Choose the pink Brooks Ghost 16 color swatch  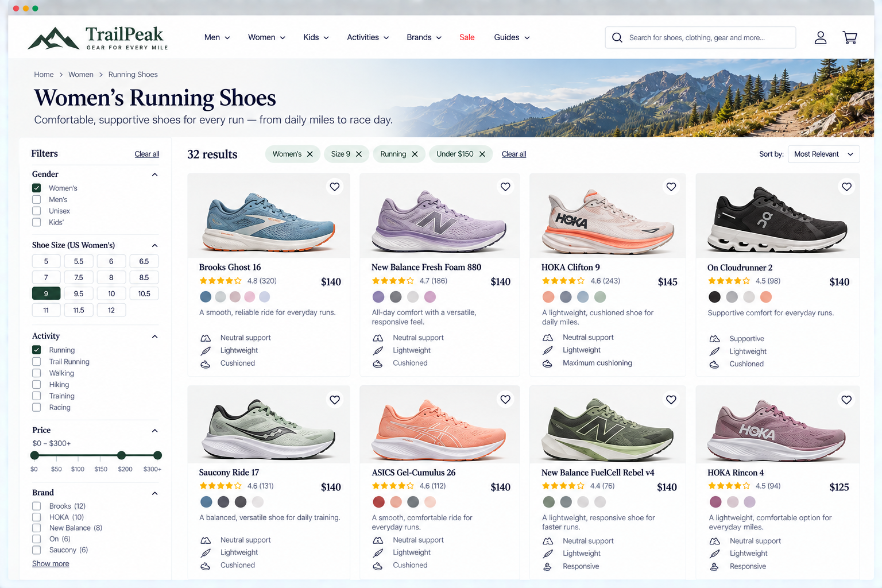pos(249,297)
